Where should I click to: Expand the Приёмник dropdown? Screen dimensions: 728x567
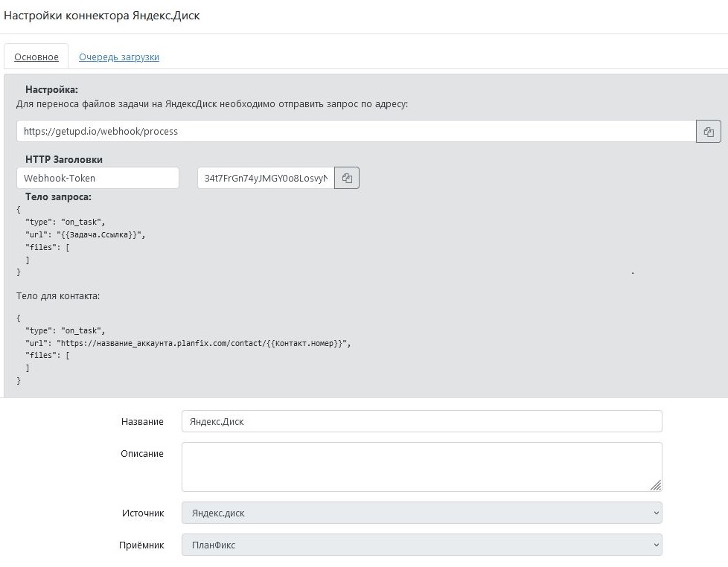coord(421,545)
